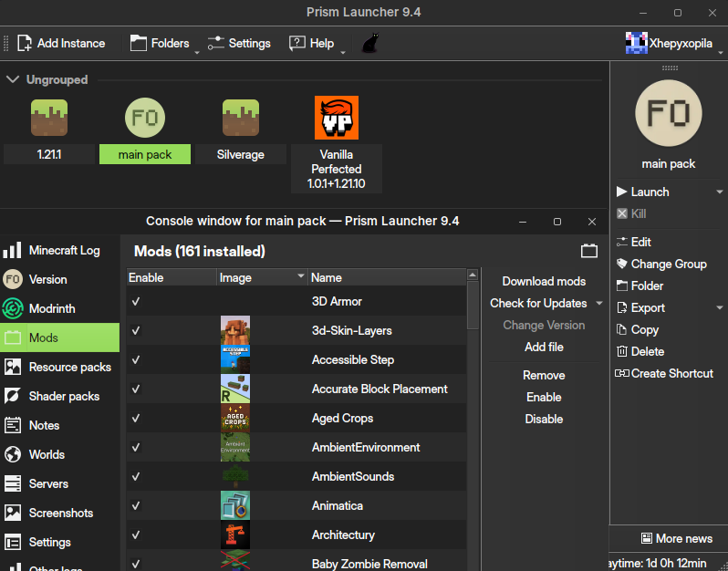Open the Vanilla Perfected instance icon
This screenshot has height=571, width=728.
tap(337, 118)
